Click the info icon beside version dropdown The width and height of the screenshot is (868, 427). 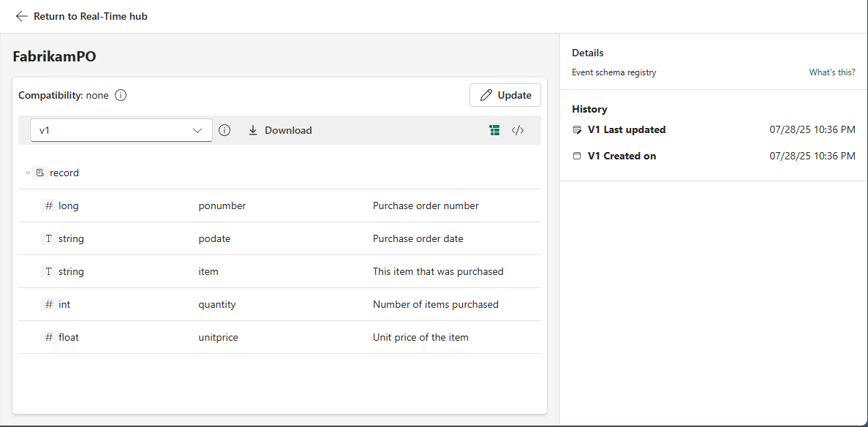click(224, 130)
